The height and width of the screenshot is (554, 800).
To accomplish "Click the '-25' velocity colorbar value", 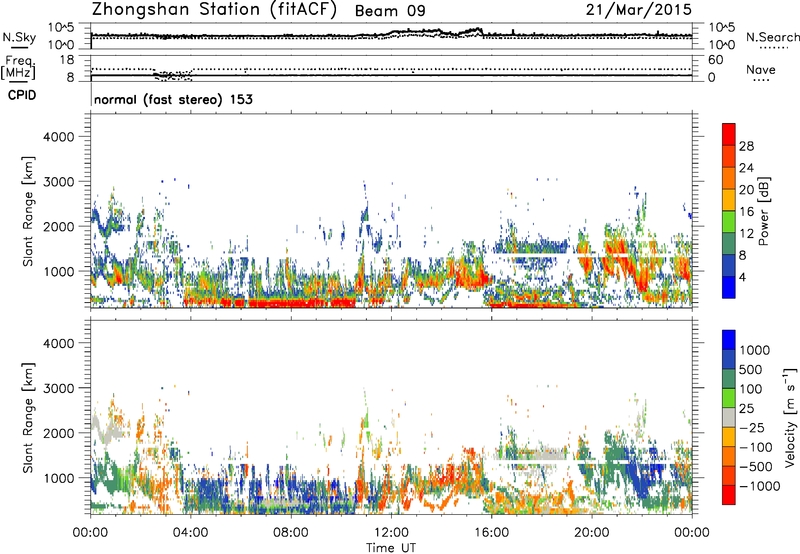I will click(x=752, y=428).
